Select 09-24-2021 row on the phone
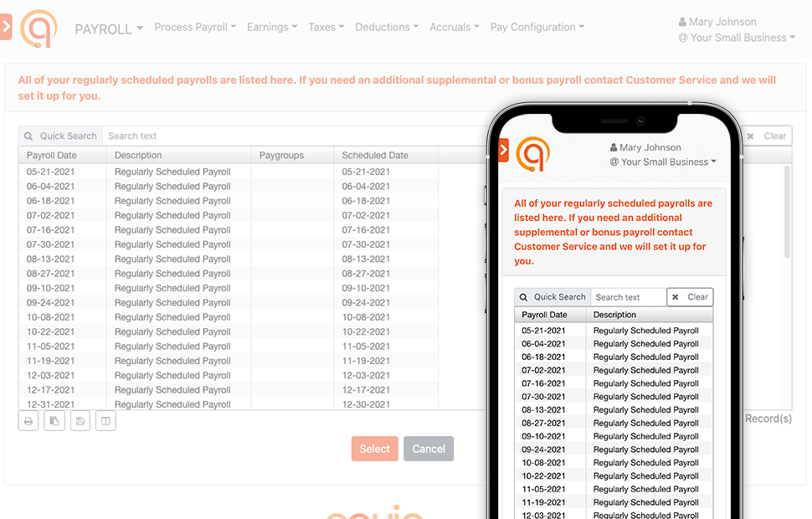This screenshot has height=519, width=812. click(614, 450)
